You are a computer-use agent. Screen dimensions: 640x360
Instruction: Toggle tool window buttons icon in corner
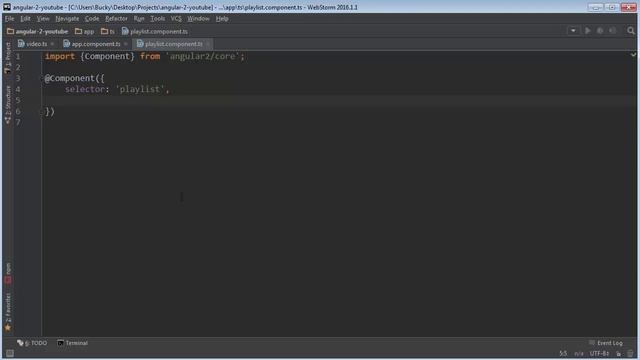tap(10, 353)
